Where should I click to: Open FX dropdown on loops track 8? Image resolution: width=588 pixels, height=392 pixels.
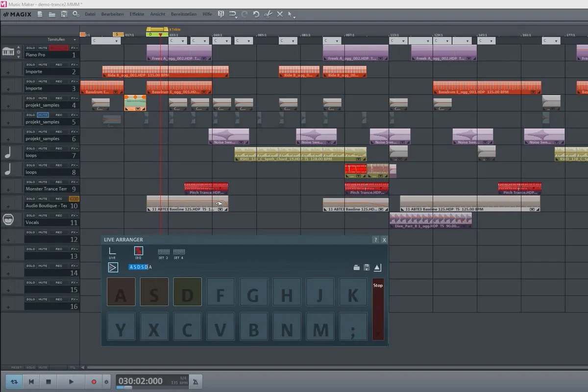point(74,165)
